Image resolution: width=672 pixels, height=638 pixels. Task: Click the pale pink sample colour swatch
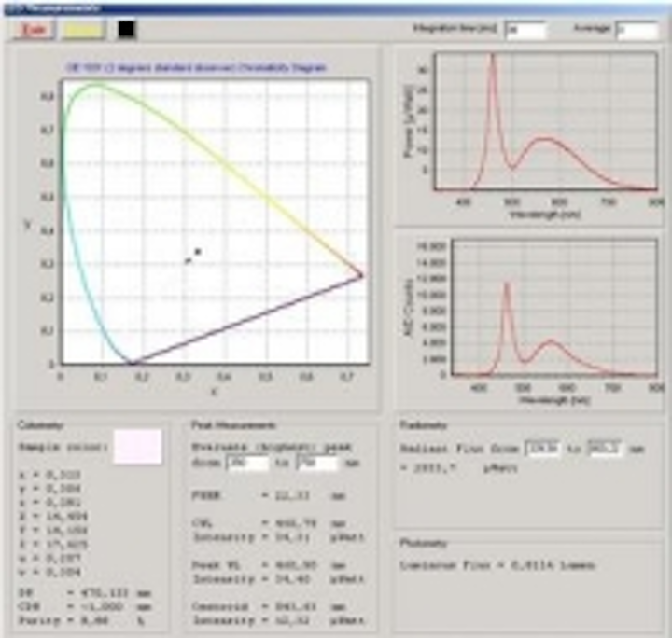pos(137,447)
